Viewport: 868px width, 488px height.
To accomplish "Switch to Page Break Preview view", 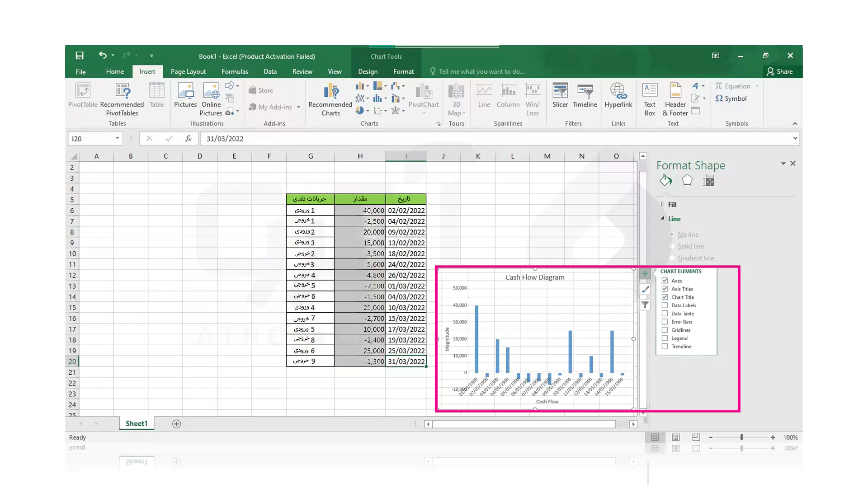I will [696, 437].
